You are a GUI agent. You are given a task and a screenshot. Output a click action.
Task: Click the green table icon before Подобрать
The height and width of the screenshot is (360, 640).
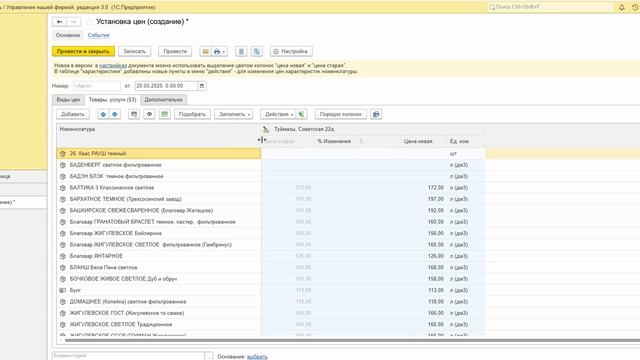click(164, 114)
